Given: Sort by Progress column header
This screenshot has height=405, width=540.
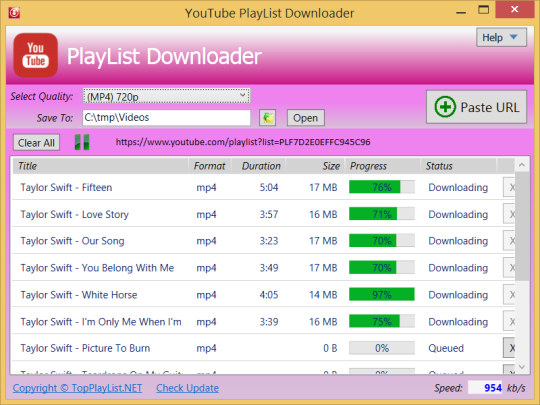Looking at the screenshot, I should pos(383,166).
